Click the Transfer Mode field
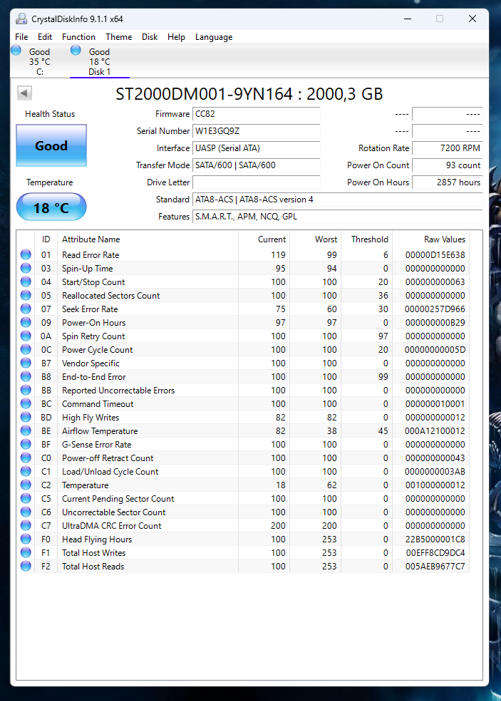This screenshot has height=701, width=501. pos(256,165)
